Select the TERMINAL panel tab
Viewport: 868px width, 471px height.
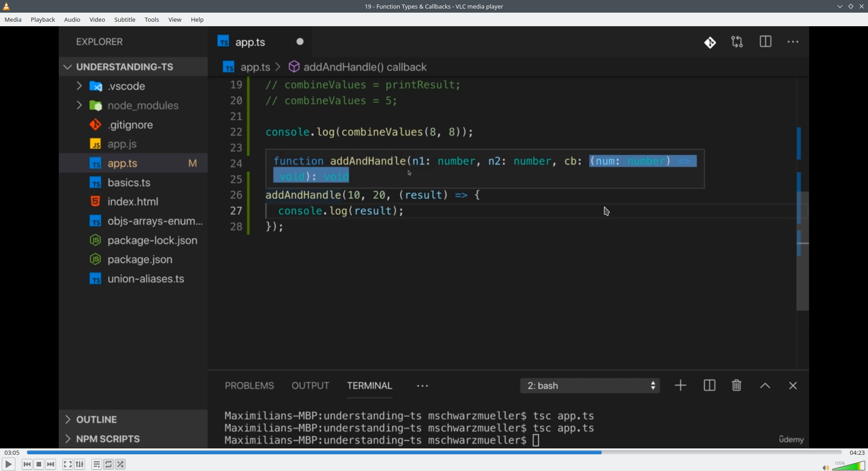tap(370, 386)
